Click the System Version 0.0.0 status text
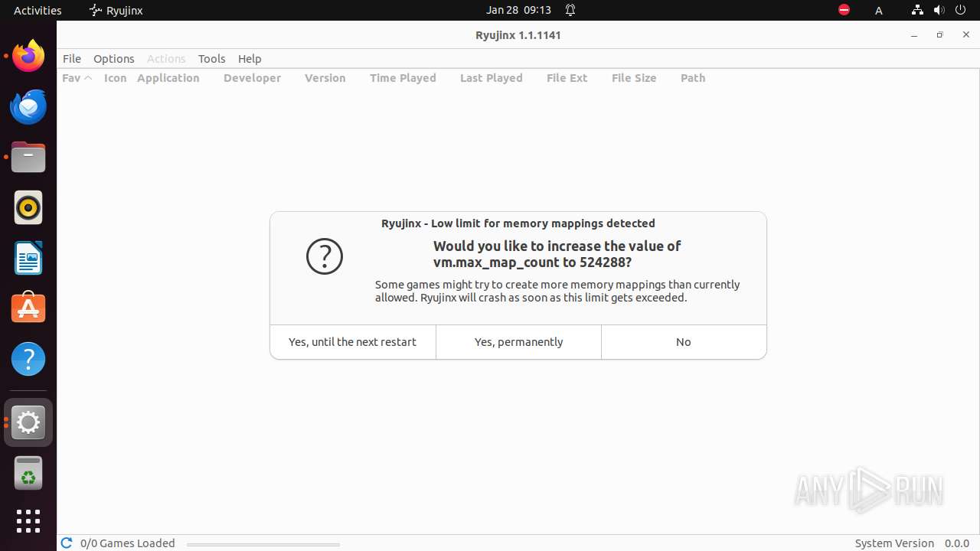Screen dimensions: 980x551 pos(912,543)
